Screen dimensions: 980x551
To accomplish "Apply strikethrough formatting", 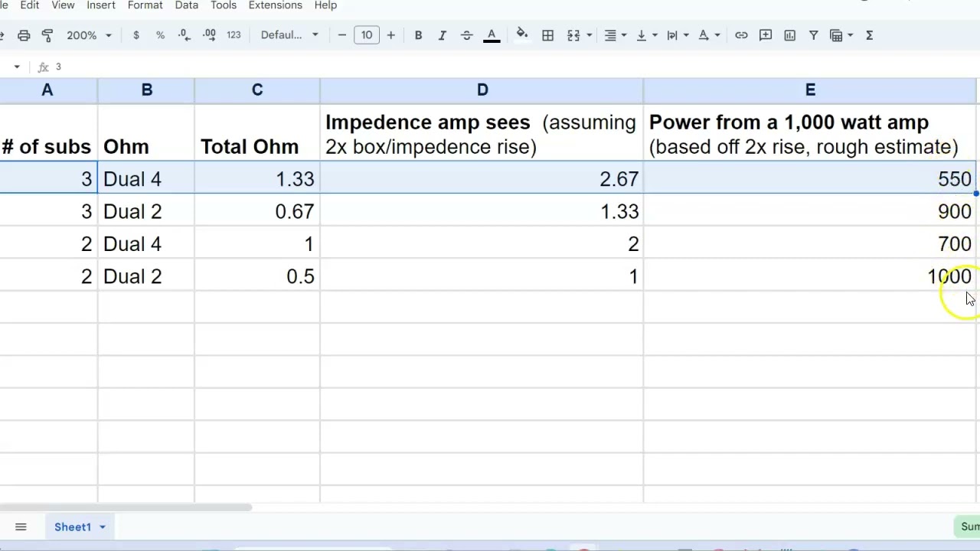I will point(466,35).
